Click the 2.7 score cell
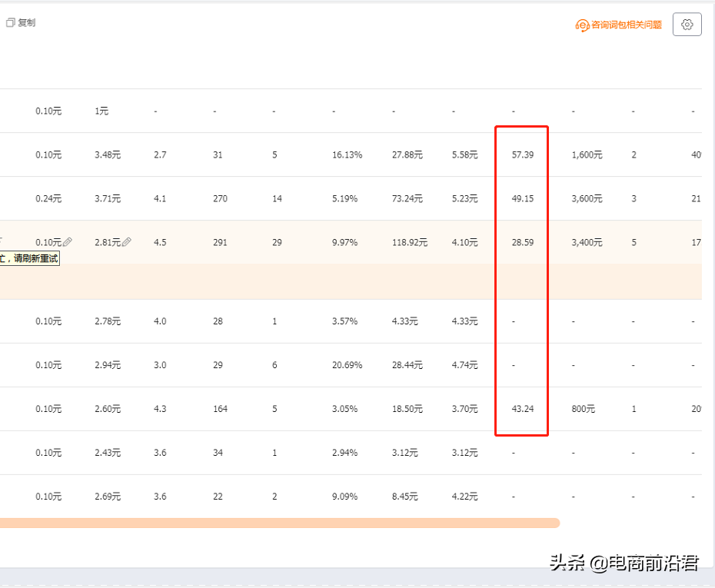The width and height of the screenshot is (715, 588). (160, 155)
